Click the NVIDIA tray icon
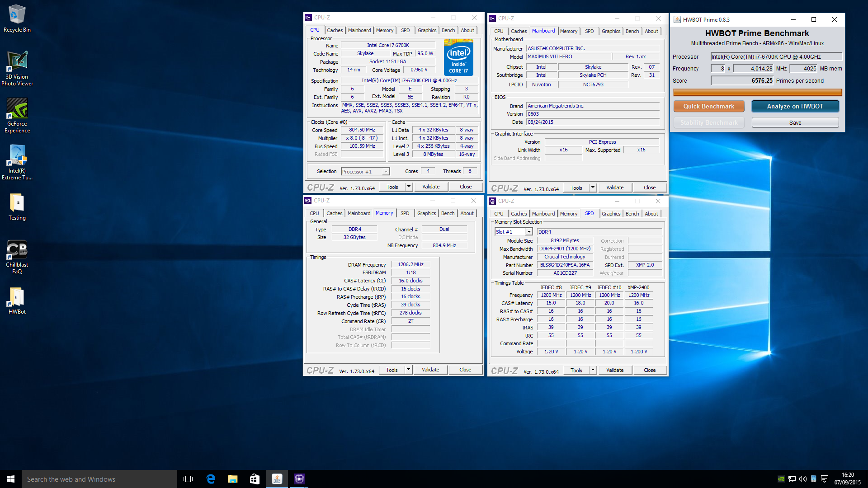Screen dimensions: 868x488 (x=781, y=479)
